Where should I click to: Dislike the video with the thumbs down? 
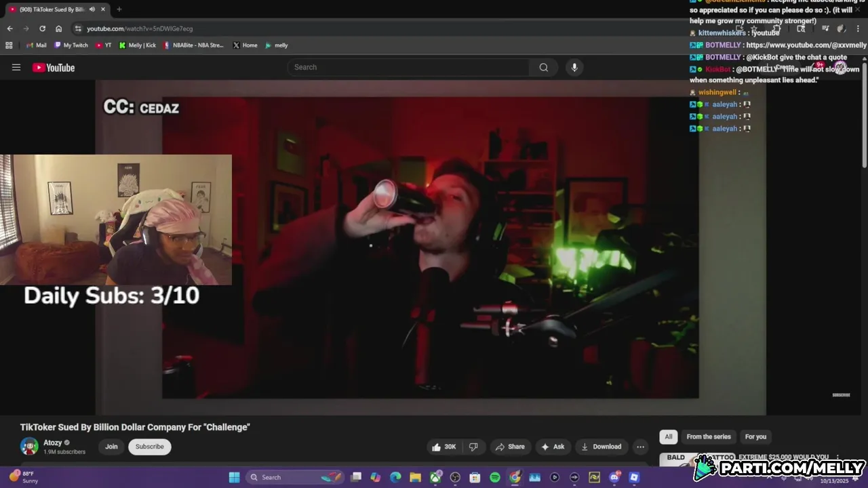click(473, 447)
